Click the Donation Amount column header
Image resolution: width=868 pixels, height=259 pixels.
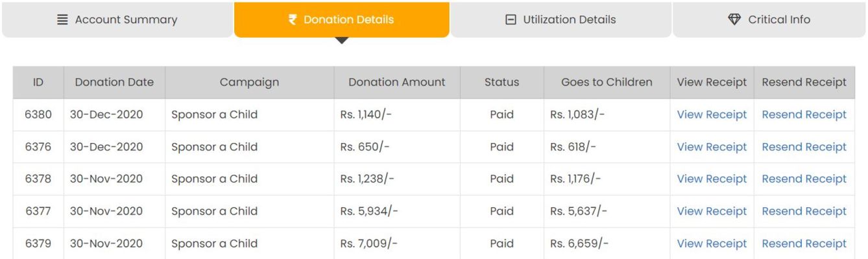[x=397, y=82]
